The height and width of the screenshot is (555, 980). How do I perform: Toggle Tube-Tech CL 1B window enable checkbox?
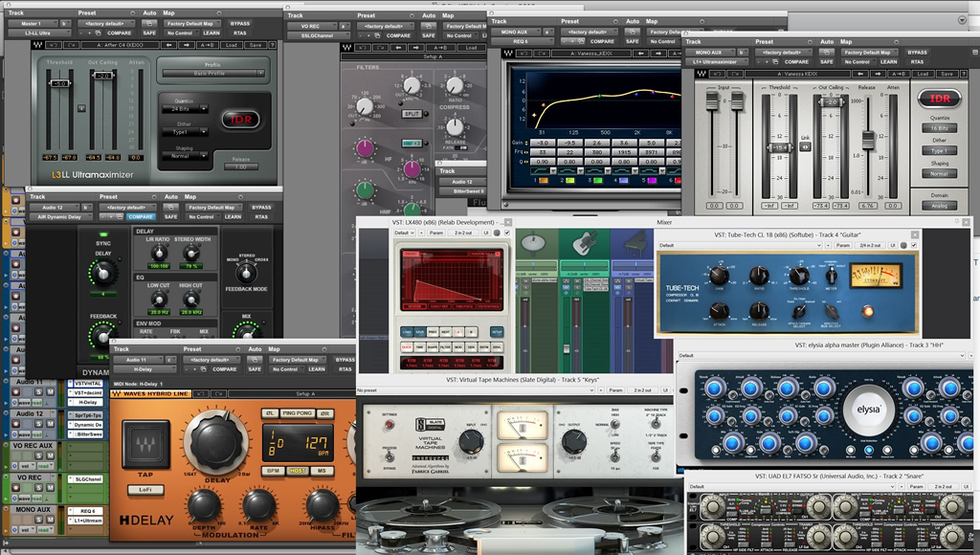tap(914, 246)
